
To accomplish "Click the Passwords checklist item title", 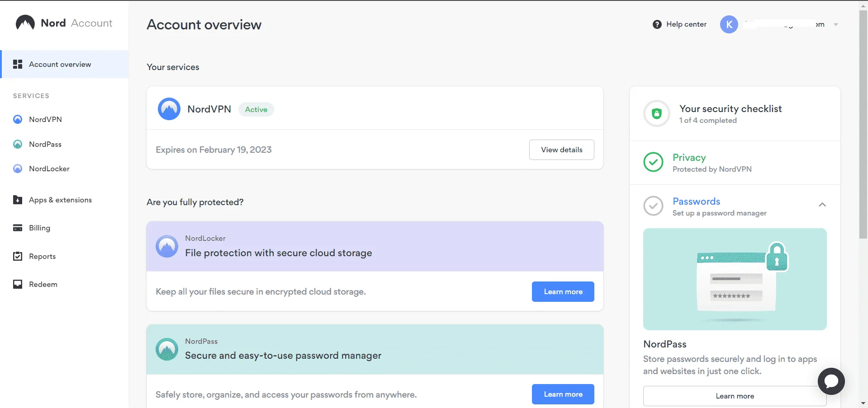I will (x=696, y=201).
